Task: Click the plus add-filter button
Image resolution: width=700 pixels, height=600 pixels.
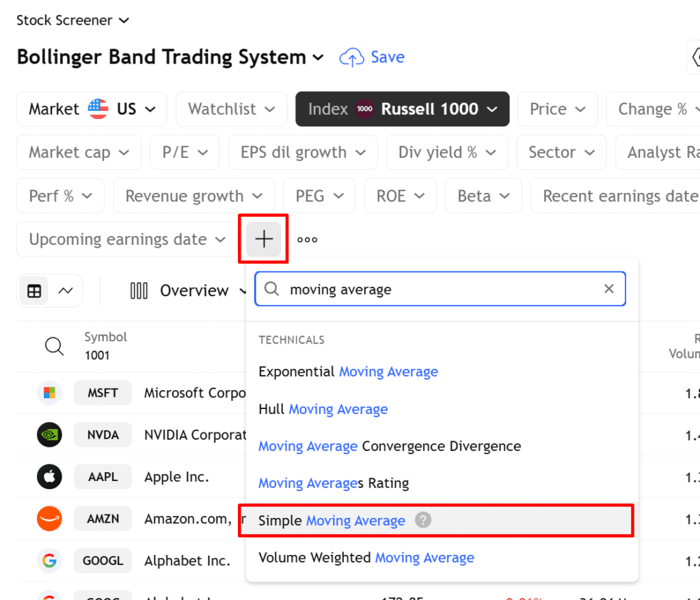Action: click(263, 239)
